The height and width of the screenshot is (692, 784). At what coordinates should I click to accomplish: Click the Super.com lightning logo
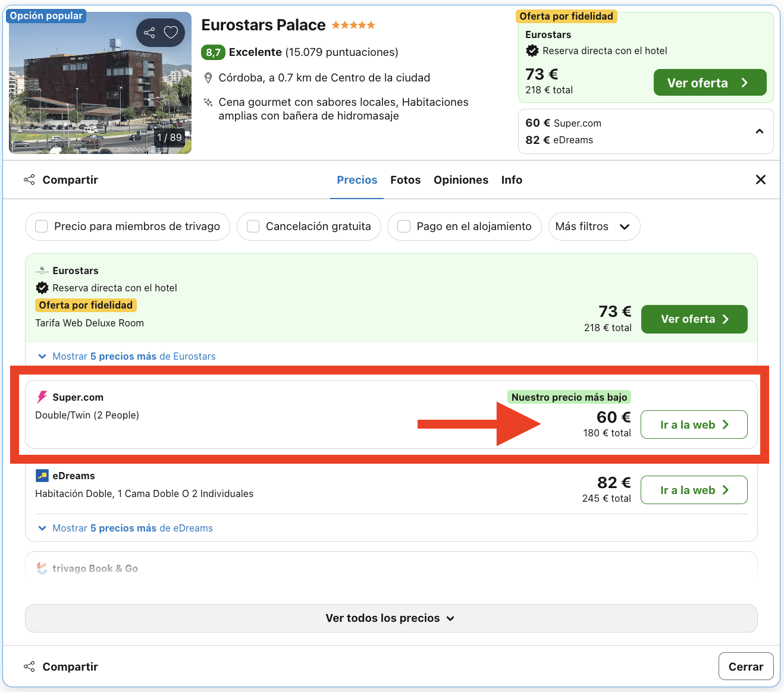point(42,397)
